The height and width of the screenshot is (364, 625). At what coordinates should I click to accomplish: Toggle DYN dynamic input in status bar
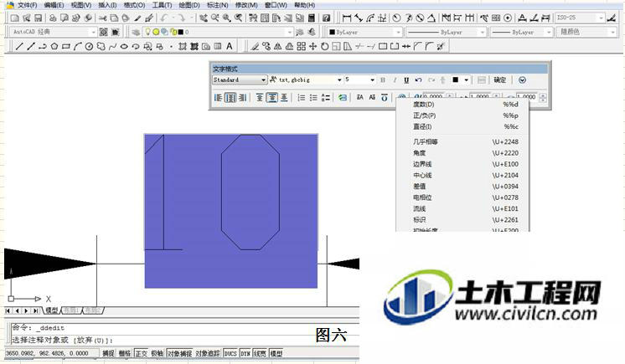[245, 353]
